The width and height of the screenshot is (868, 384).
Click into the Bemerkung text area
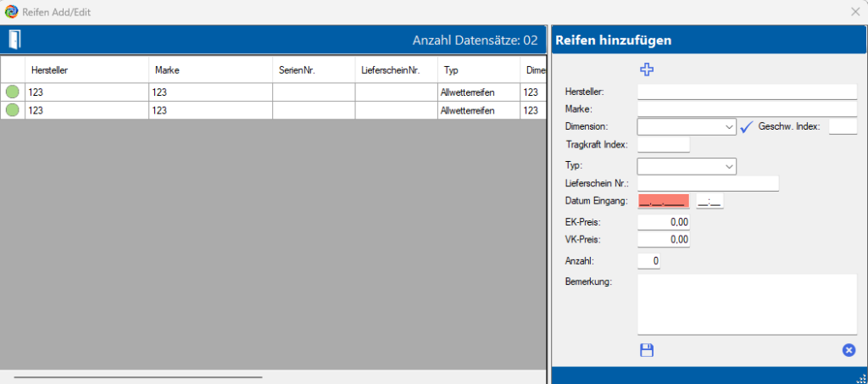pyautogui.click(x=747, y=303)
